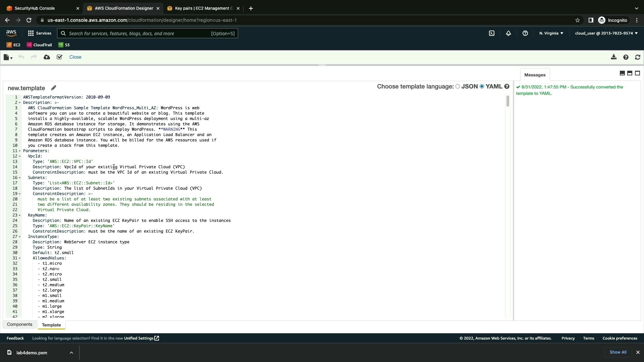The image size is (644, 362).
Task: Collapse the Parameters section fold arrow
Action: 19,151
